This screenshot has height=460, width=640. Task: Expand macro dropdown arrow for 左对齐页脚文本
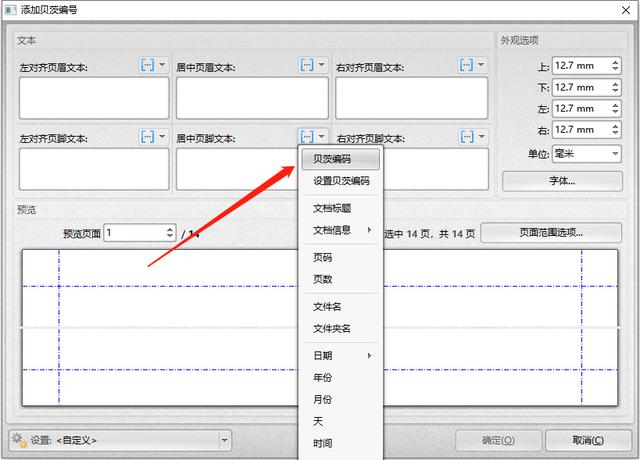click(x=162, y=136)
